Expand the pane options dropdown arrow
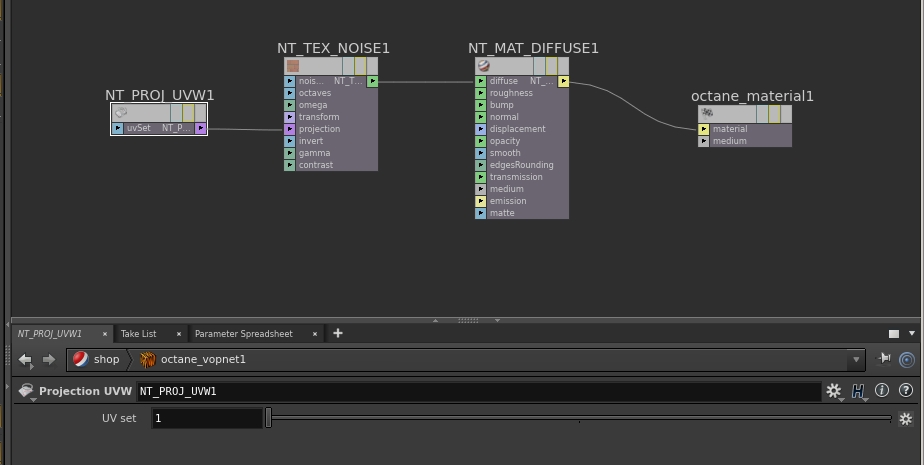This screenshot has height=465, width=924. click(912, 334)
